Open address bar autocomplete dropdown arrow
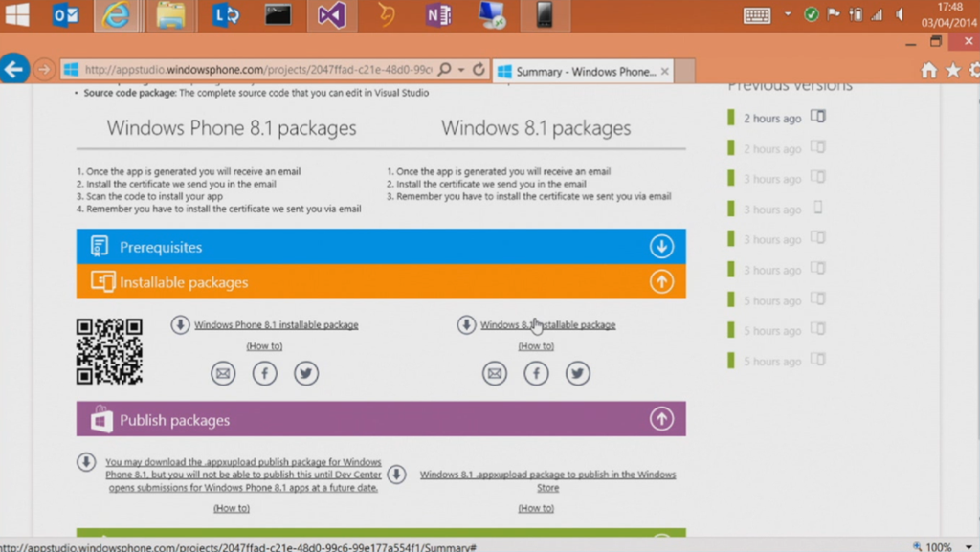 coord(461,70)
